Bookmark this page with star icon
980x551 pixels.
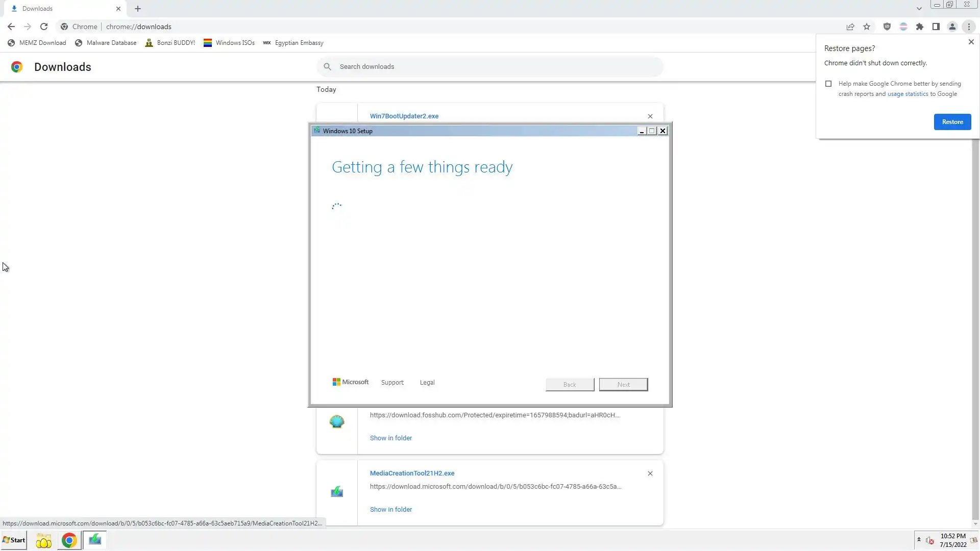tap(867, 27)
